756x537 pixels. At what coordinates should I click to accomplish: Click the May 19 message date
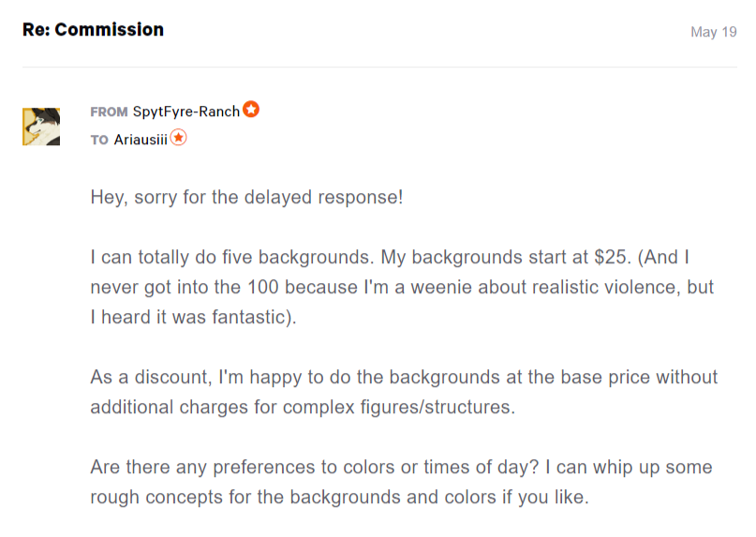tap(714, 32)
